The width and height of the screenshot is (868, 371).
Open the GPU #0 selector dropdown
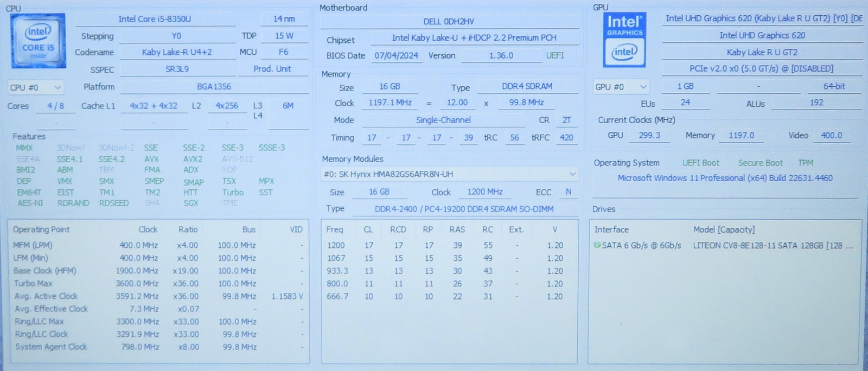(621, 87)
